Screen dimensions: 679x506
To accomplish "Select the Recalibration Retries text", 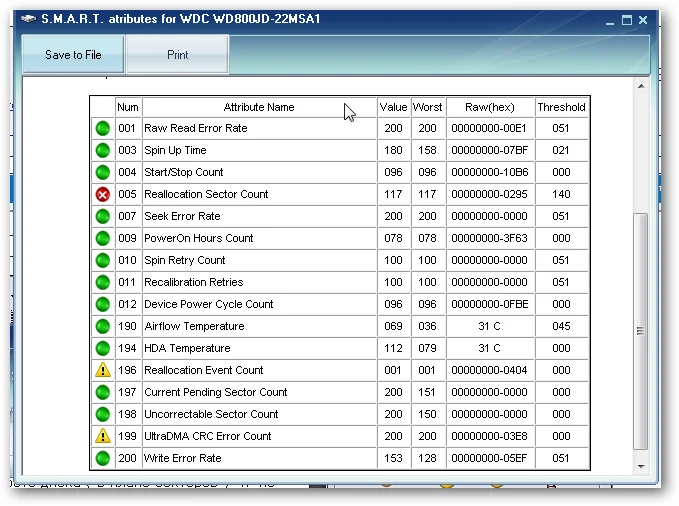I will [194, 282].
